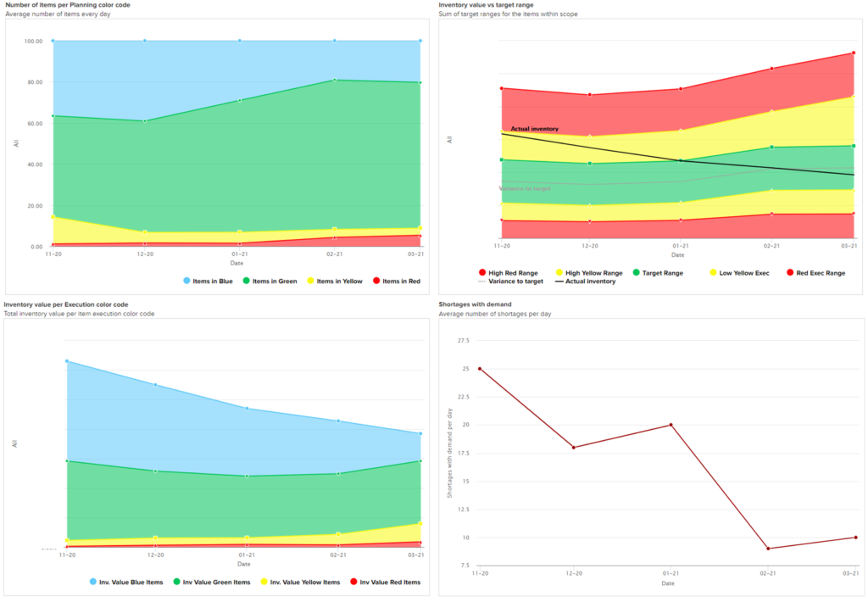Toggle the Items in Blue legend entry
868x602 pixels.
[x=208, y=281]
